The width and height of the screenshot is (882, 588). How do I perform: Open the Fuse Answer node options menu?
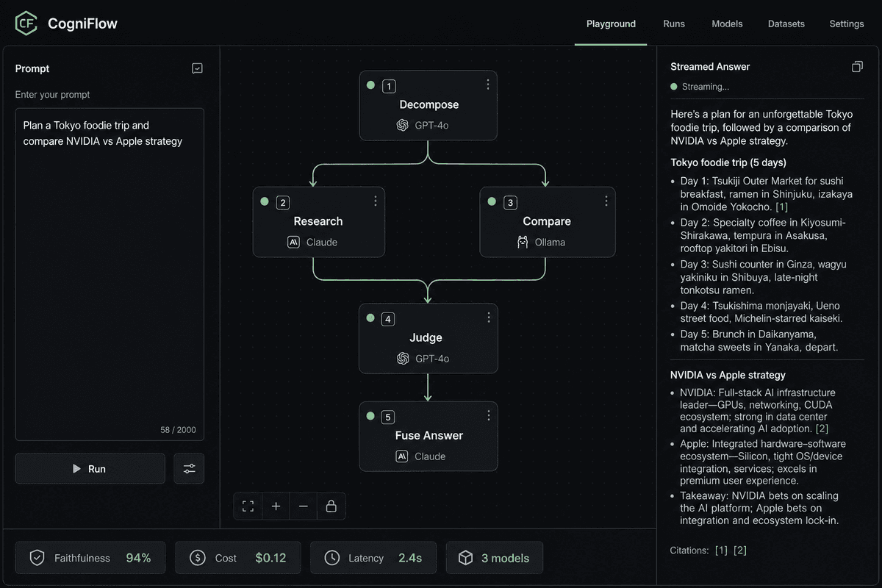(x=488, y=415)
